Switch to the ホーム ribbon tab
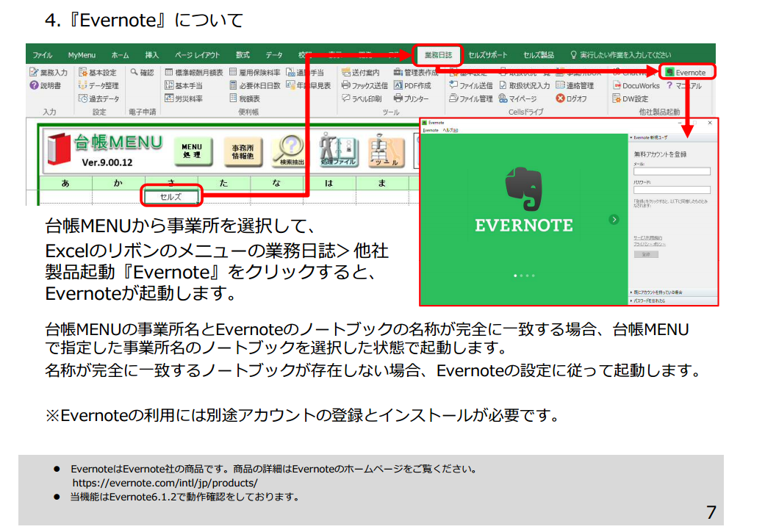This screenshot has width=765, height=532. (120, 55)
